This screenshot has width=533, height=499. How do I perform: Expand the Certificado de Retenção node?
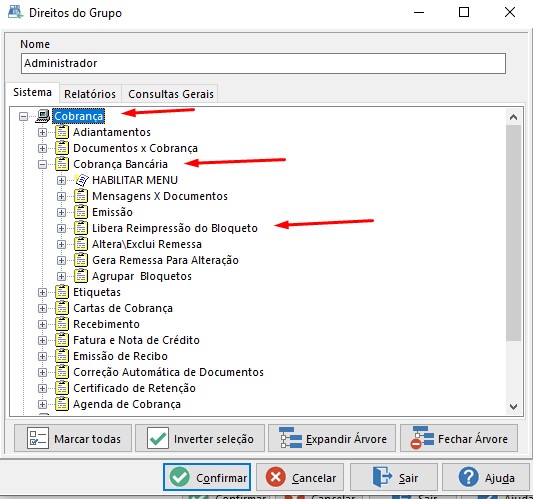[42, 388]
